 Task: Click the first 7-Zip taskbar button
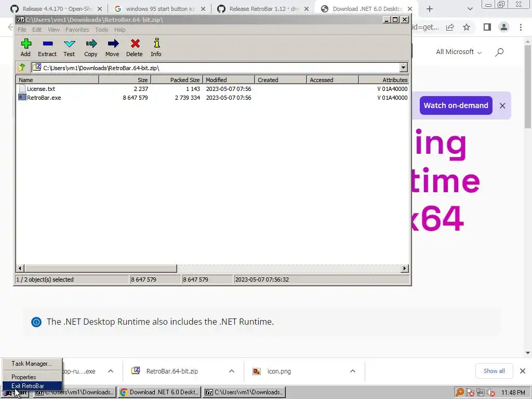pyautogui.click(x=75, y=392)
